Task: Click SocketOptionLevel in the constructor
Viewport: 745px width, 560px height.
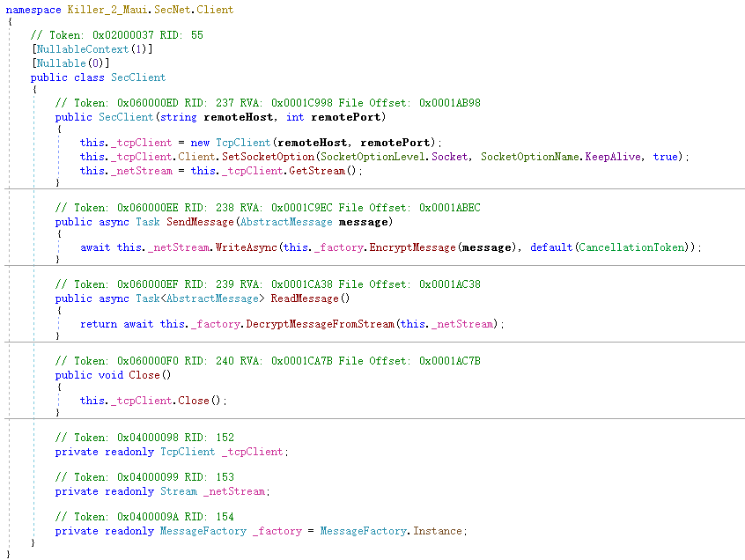Action: tap(373, 157)
